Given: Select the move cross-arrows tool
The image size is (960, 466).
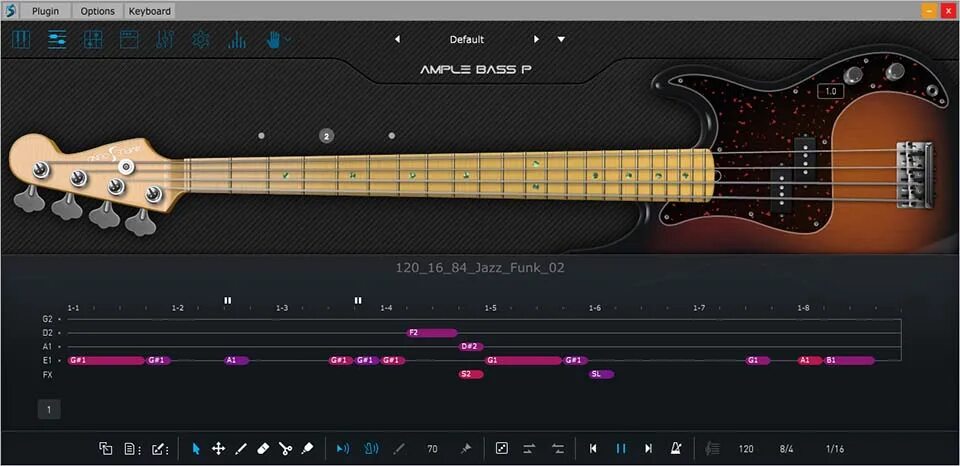Looking at the screenshot, I should (218, 449).
